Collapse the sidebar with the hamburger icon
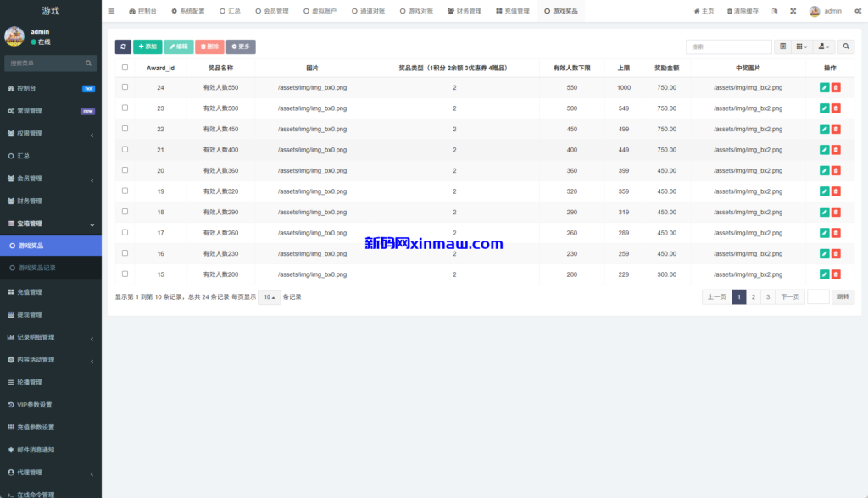 point(111,11)
